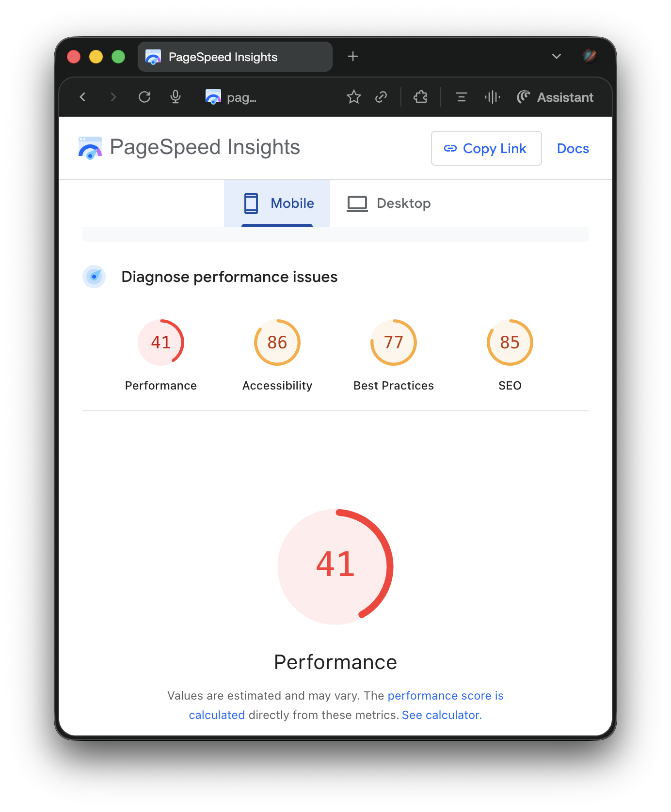
Task: Open the "performance score is calculated" link
Action: 446,696
